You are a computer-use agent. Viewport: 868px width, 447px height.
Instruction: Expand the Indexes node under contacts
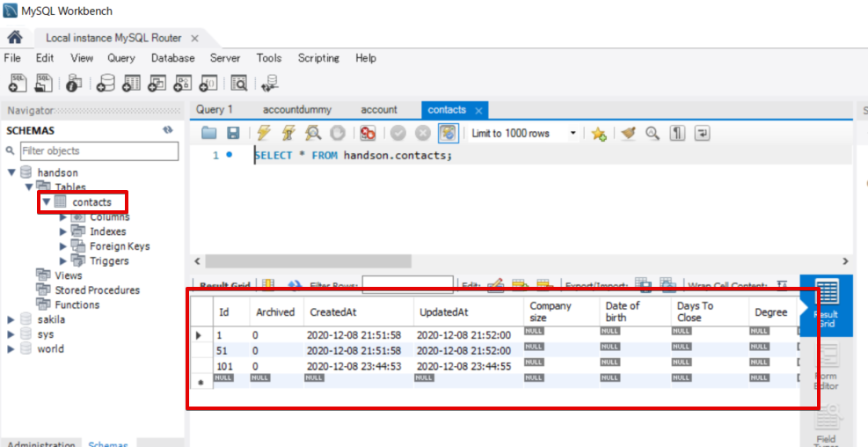pyautogui.click(x=63, y=231)
